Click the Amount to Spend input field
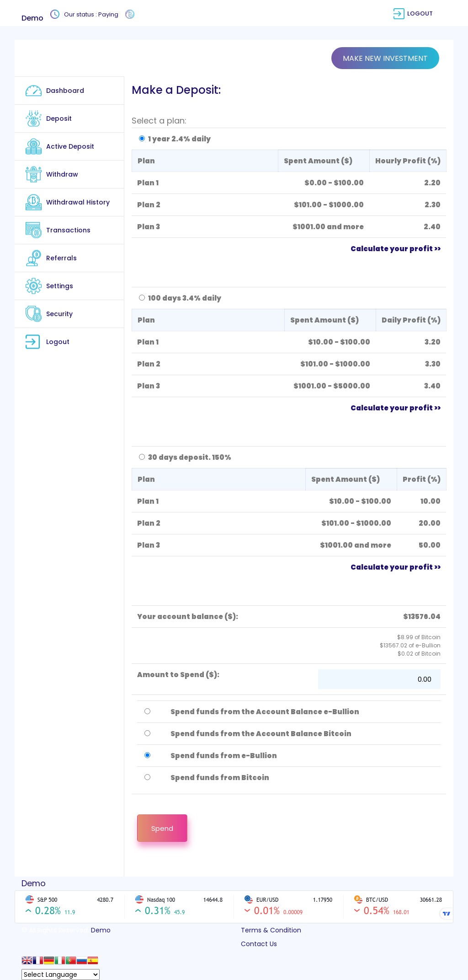Screen dimensions: 468x980 pos(379,679)
